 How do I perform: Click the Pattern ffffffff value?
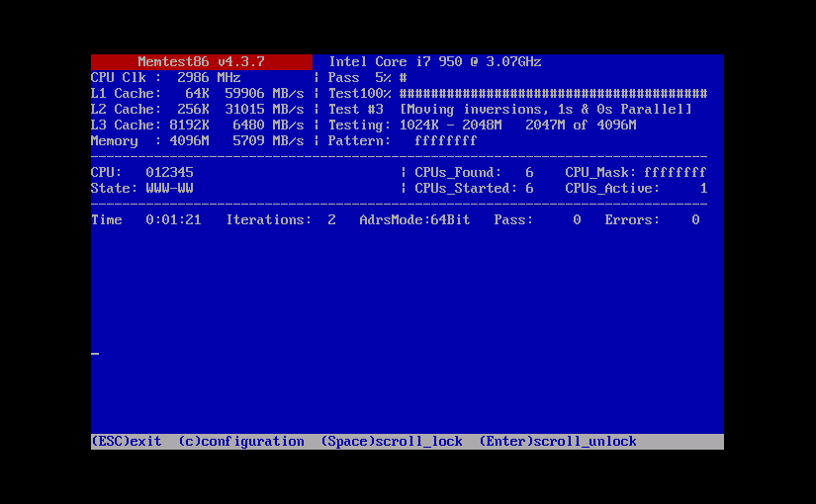[x=445, y=141]
